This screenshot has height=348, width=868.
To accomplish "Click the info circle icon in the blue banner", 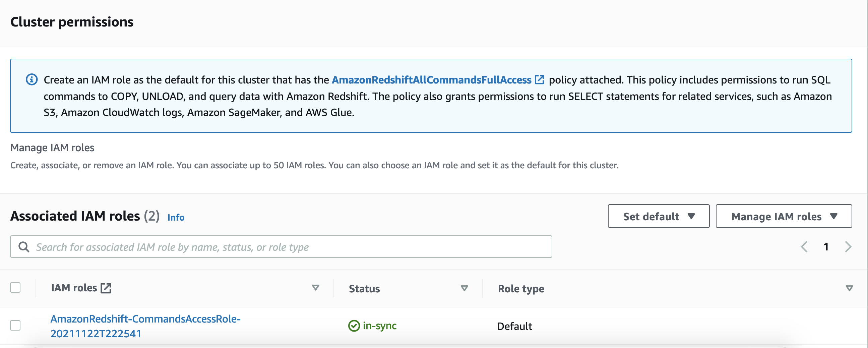I will (x=32, y=79).
